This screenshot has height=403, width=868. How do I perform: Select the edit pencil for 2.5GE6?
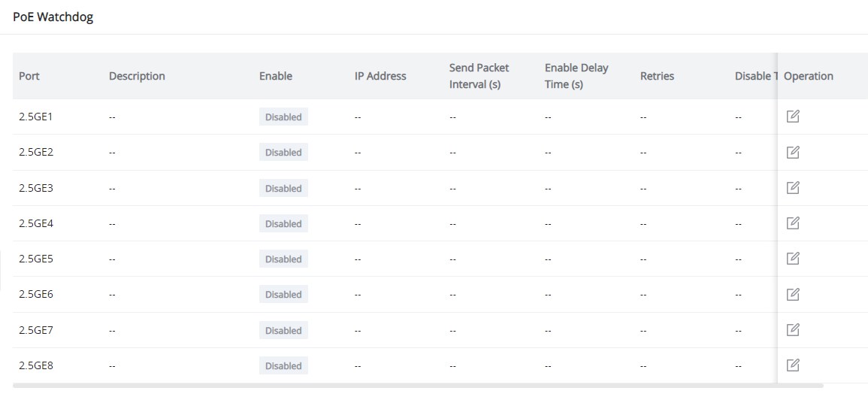click(x=793, y=294)
